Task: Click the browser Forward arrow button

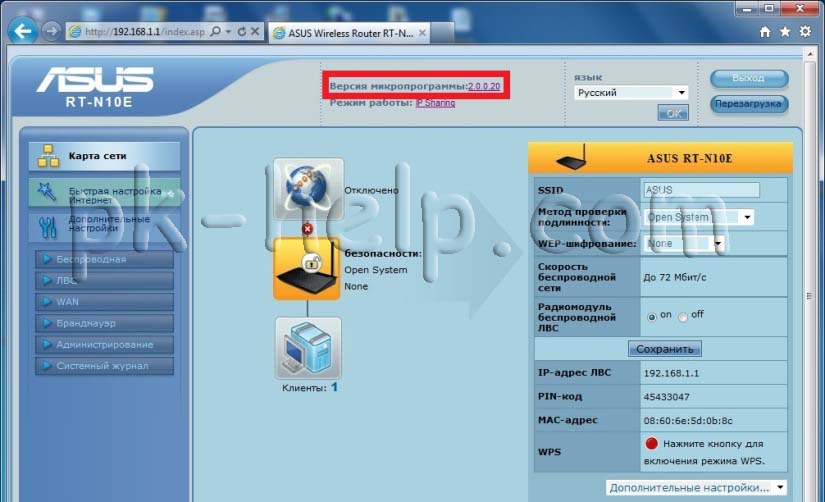Action: (x=51, y=32)
